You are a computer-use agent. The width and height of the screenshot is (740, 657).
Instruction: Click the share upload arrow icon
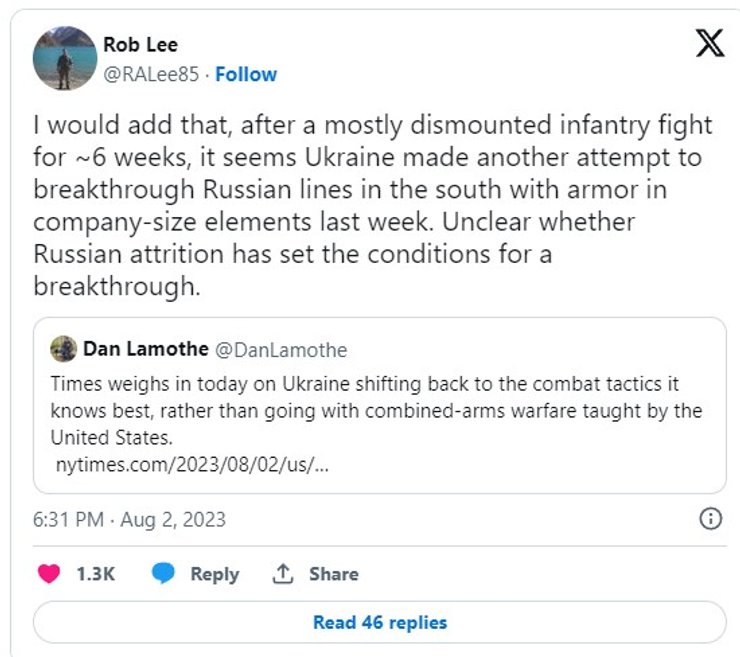click(x=283, y=574)
